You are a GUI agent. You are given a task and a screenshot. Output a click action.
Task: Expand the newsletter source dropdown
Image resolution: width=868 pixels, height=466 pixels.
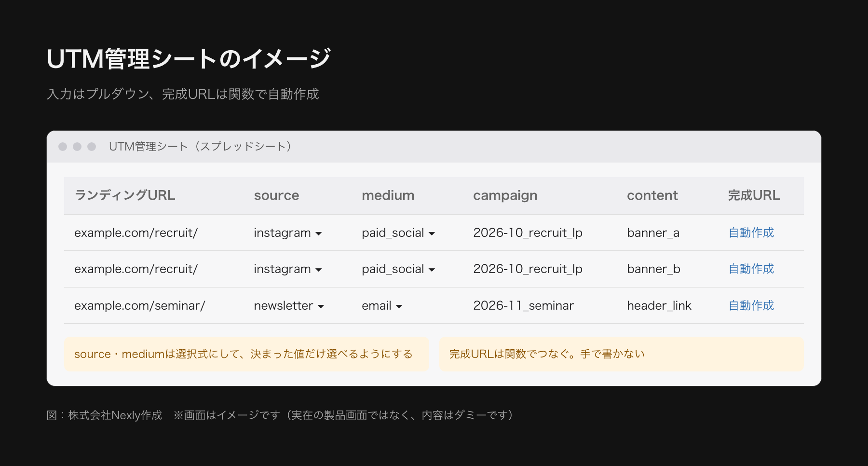coord(289,306)
